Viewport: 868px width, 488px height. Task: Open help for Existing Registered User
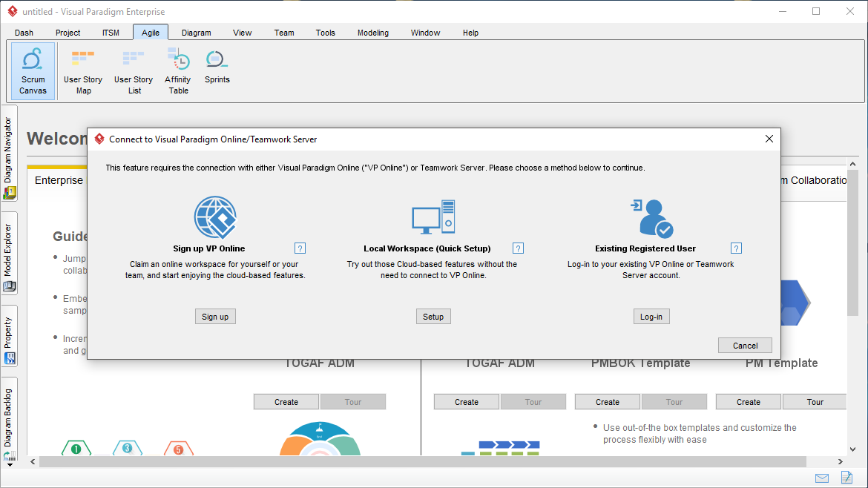(736, 248)
